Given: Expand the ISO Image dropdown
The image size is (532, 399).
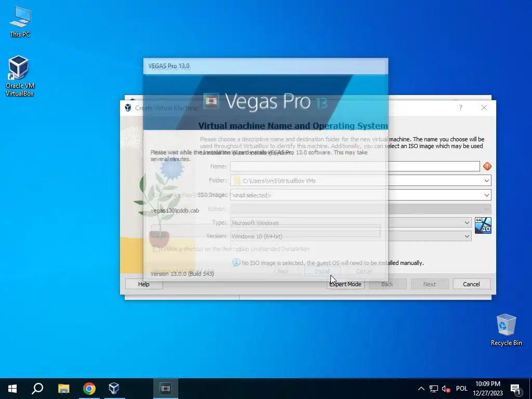Looking at the screenshot, I should 486,195.
